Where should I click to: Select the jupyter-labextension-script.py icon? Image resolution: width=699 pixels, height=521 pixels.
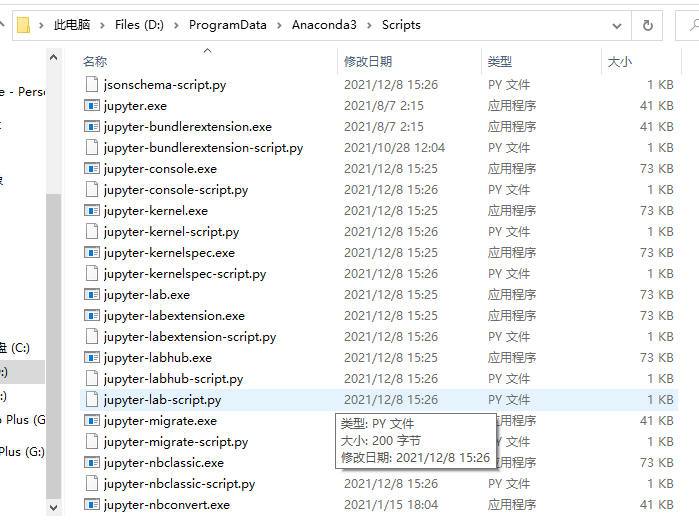tap(92, 336)
